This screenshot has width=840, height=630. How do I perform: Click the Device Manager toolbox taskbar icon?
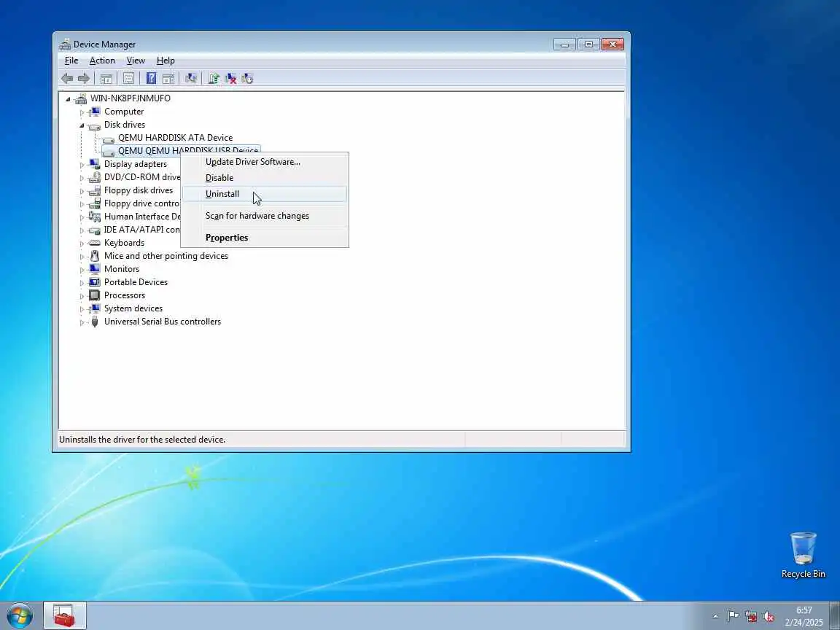coord(65,615)
